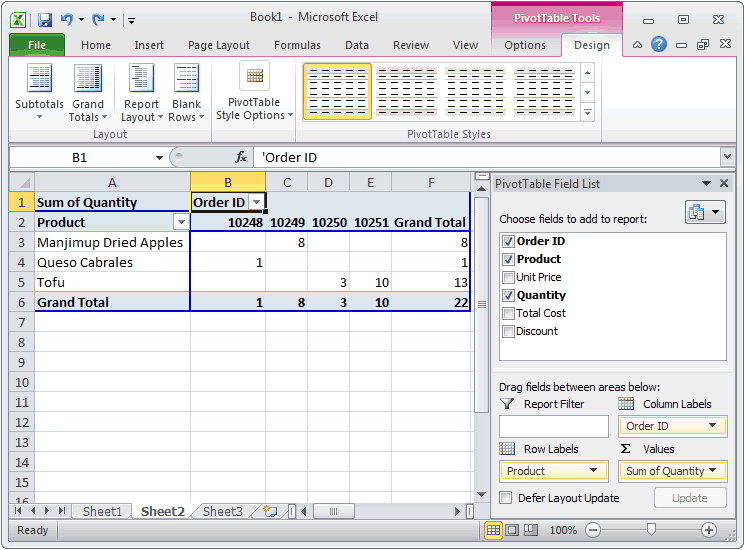Switch to Page Layout view in the status bar

coord(512,530)
